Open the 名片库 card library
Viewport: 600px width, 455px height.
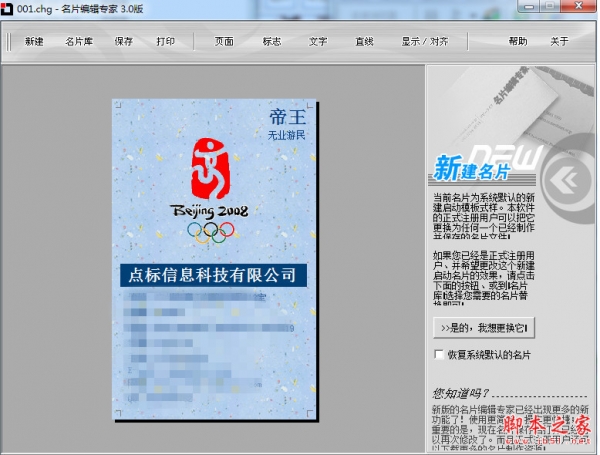tap(79, 41)
